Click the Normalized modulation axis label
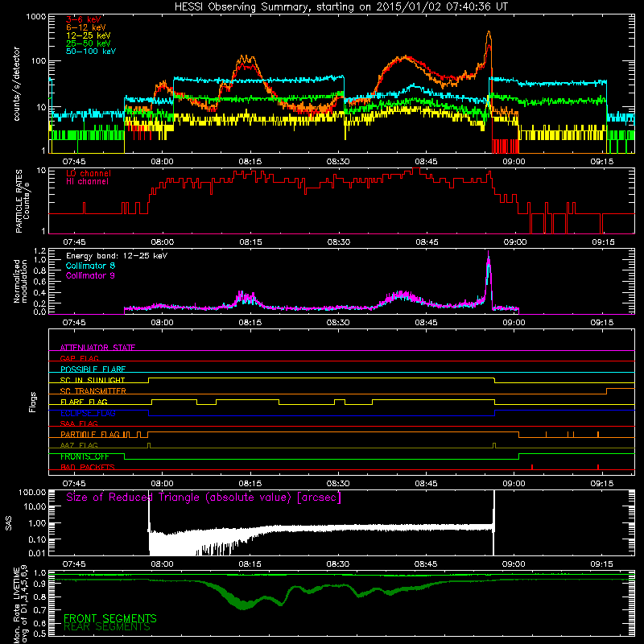The image size is (644, 644). pyautogui.click(x=20, y=281)
